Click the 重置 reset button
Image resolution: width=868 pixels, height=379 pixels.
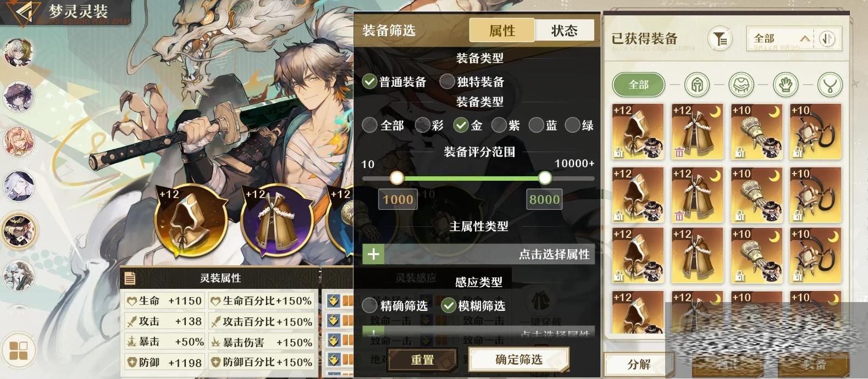click(422, 360)
